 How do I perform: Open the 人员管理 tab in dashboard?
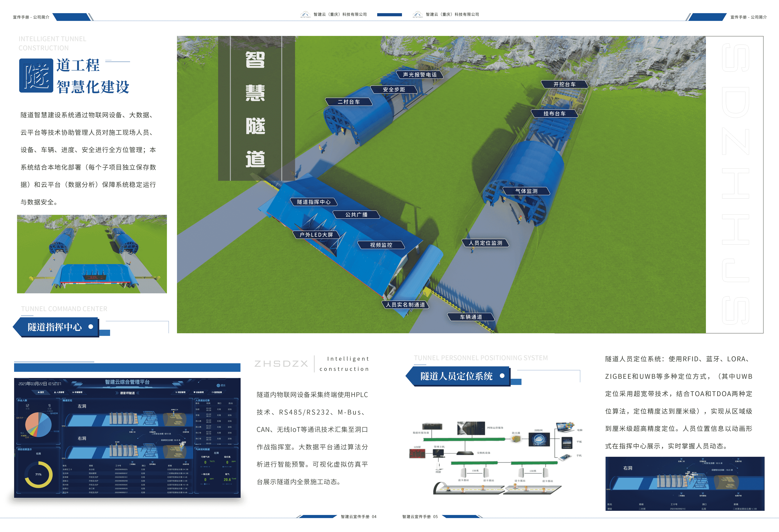pyautogui.click(x=59, y=392)
